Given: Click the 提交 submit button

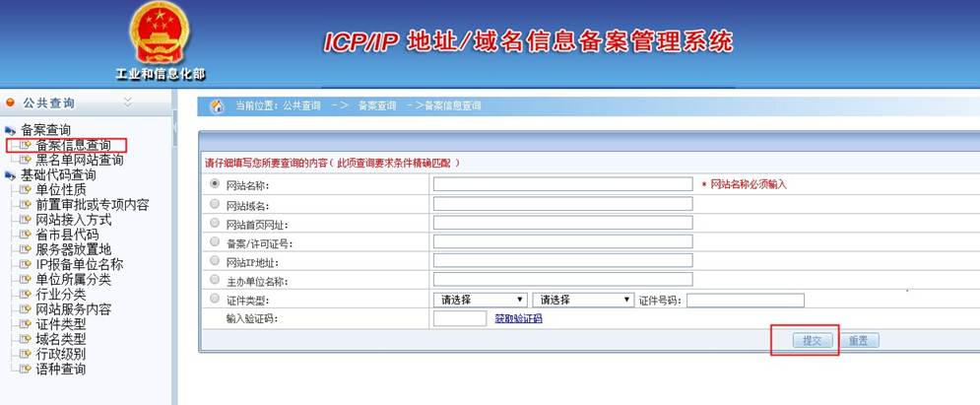Looking at the screenshot, I should [x=813, y=340].
